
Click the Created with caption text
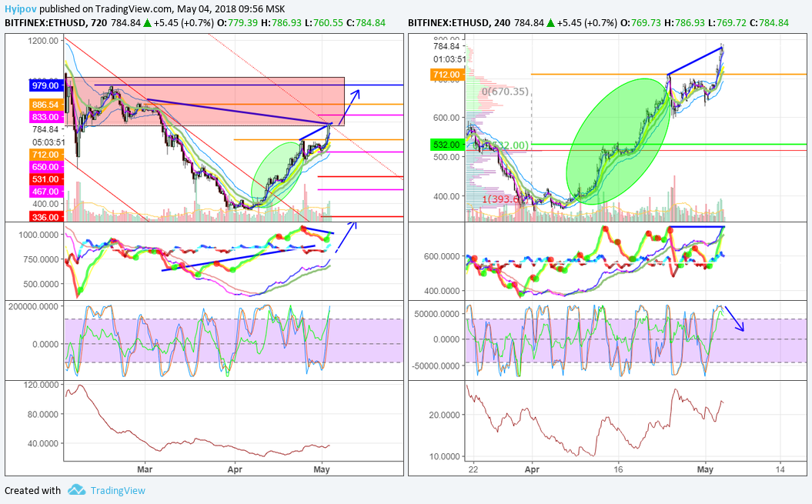32,490
